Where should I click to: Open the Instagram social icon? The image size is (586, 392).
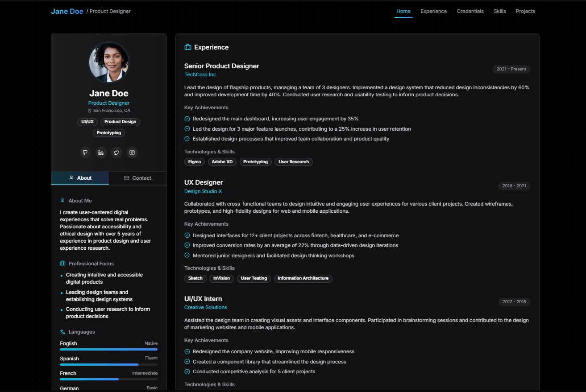pos(132,152)
